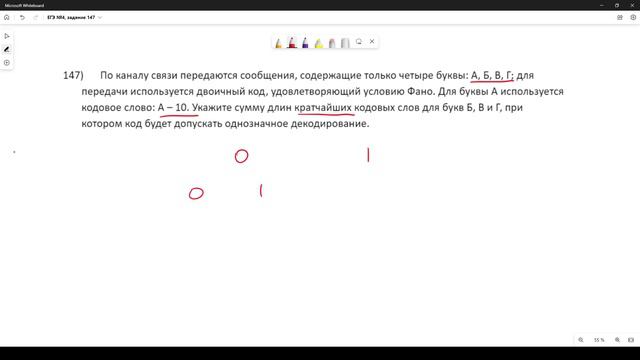This screenshot has height=360, width=640.
Task: Minimize the Whiteboard window
Action: (x=602, y=5)
